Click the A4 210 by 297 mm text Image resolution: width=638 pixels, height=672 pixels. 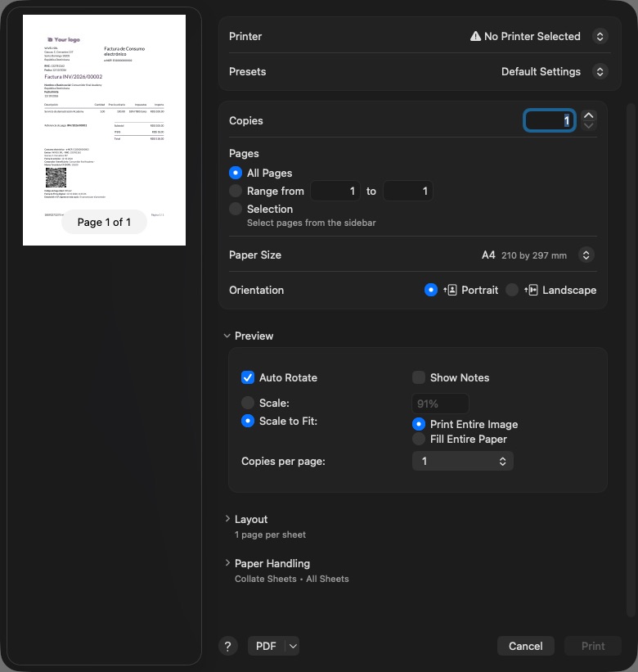(x=524, y=255)
